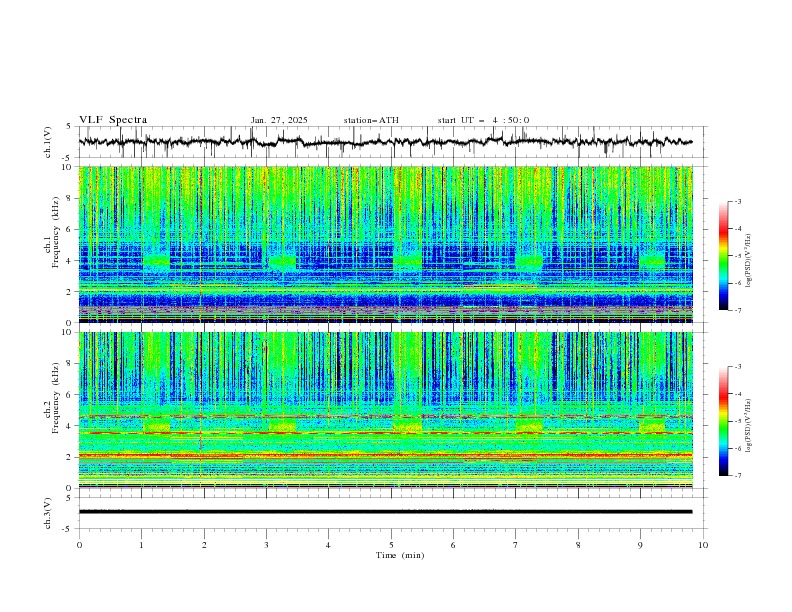Image resolution: width=792 pixels, height=612 pixels.
Task: Click the 'start UT = 4 :50: 0' text
Action: point(483,120)
